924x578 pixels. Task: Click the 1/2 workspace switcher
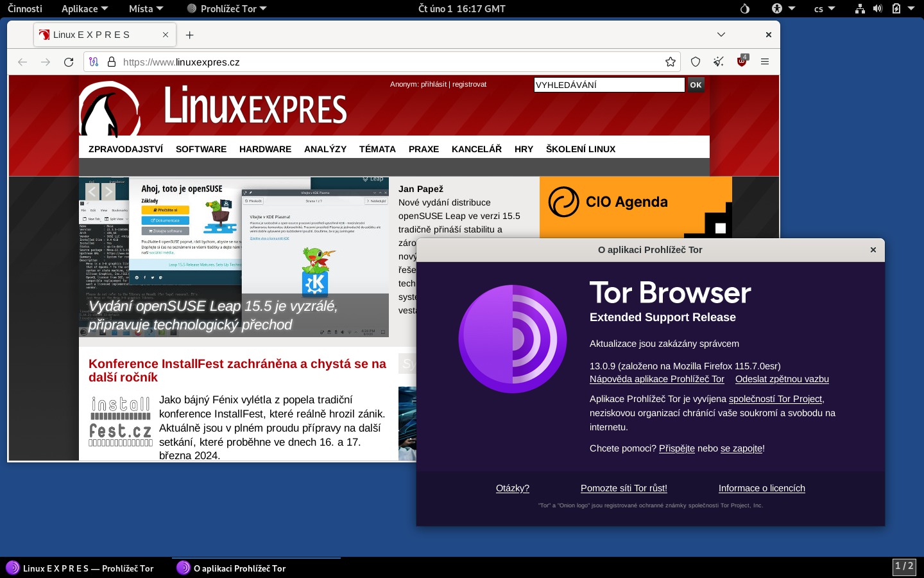click(904, 566)
